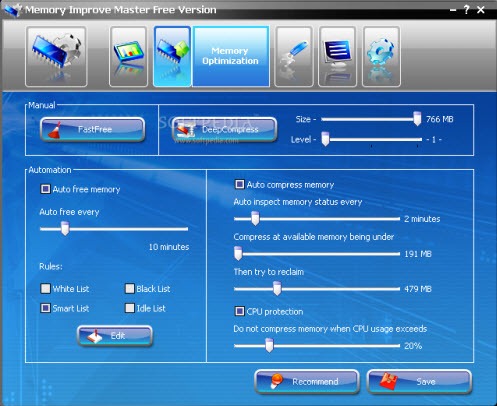Enable Auto free memory checkbox
Image resolution: width=497 pixels, height=406 pixels.
(45, 189)
